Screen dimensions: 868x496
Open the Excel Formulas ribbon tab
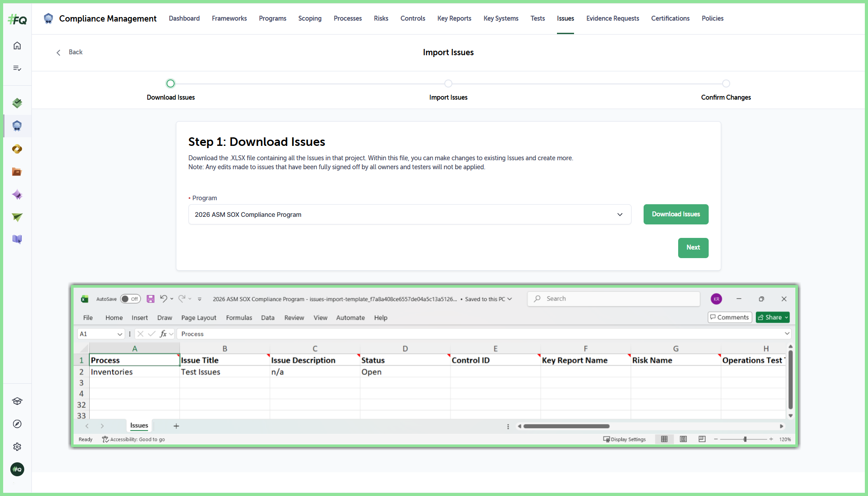point(239,318)
